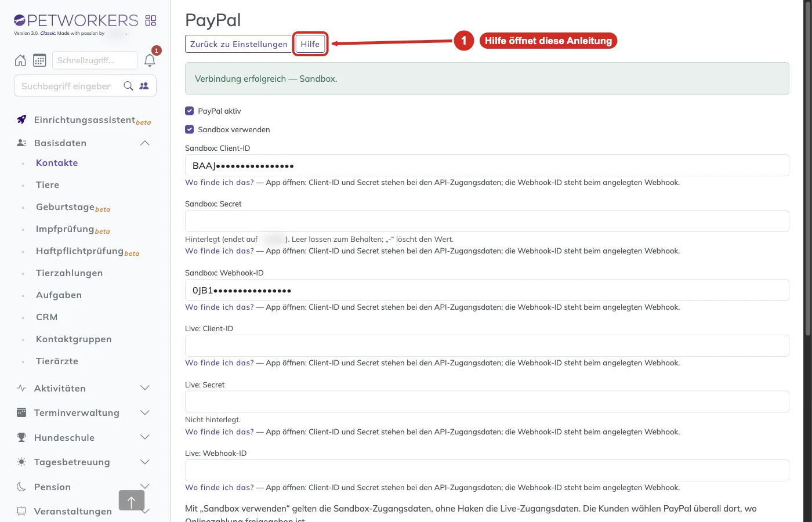This screenshot has width=812, height=522.
Task: Click the scroll-to-top arrow button
Action: [x=132, y=501]
